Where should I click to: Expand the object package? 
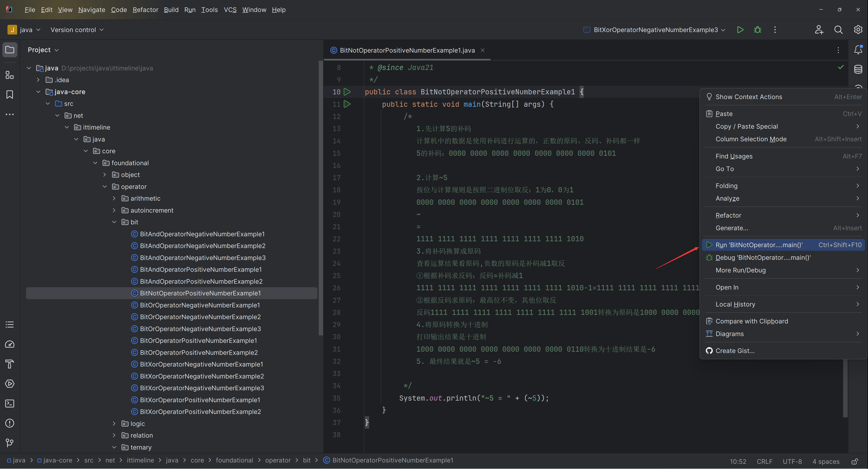(104, 174)
